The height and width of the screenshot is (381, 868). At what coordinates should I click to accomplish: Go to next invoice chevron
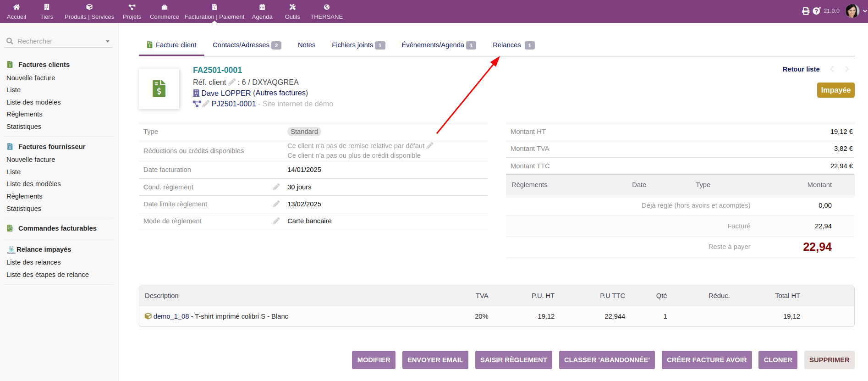coord(847,69)
